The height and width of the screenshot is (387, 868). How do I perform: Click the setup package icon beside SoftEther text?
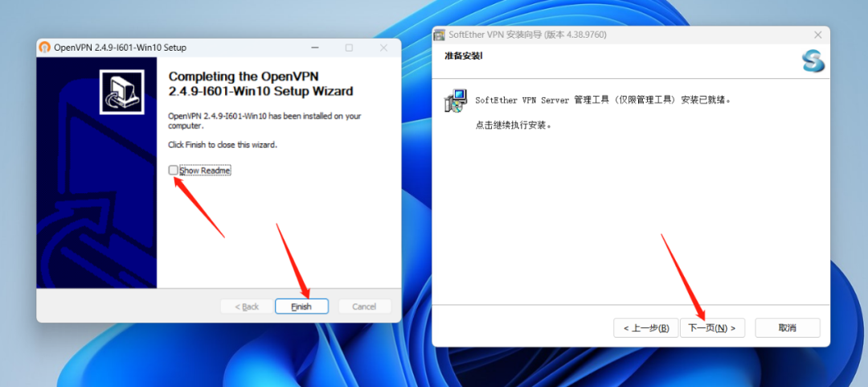(455, 101)
